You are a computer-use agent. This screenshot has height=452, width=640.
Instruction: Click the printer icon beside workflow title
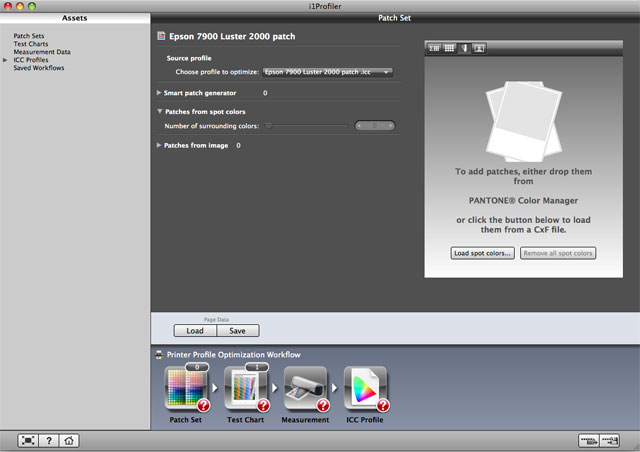(x=159, y=355)
